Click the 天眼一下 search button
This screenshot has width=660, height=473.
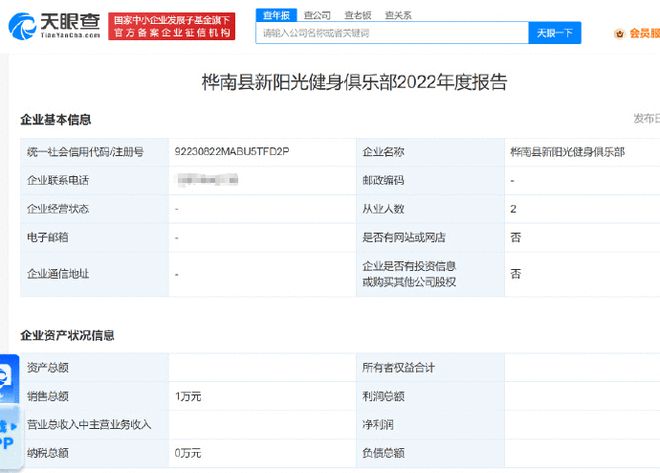pyautogui.click(x=555, y=33)
